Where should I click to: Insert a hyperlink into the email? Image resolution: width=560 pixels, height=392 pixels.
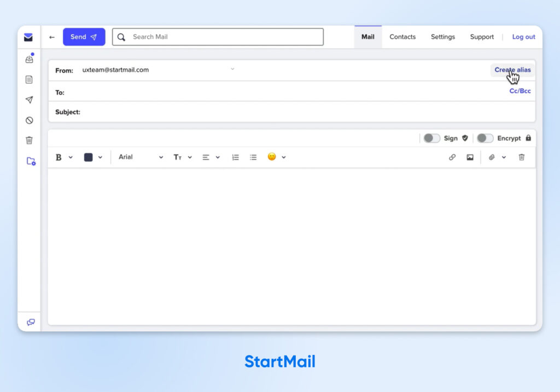[452, 157]
